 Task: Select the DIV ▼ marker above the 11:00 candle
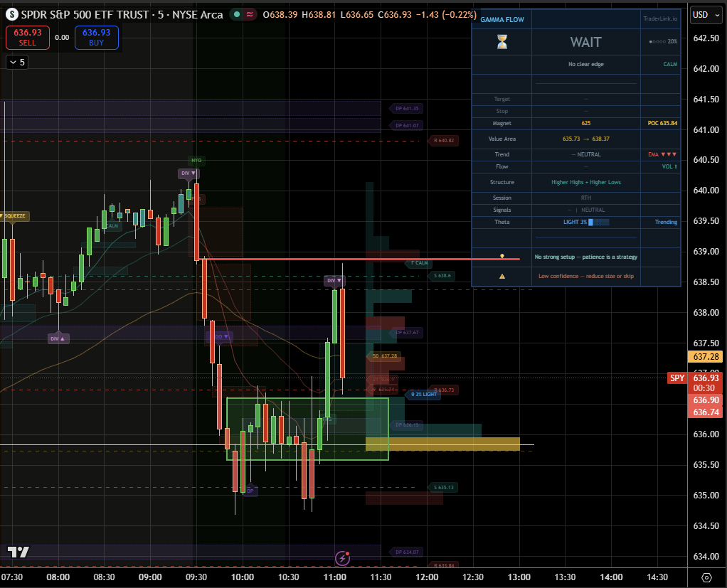(x=334, y=280)
